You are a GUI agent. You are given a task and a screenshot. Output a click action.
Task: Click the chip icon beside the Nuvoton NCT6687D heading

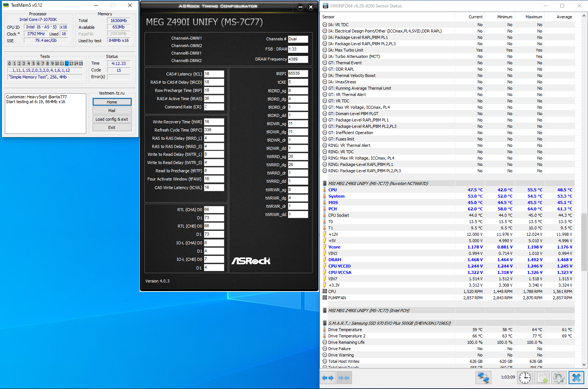pos(325,183)
